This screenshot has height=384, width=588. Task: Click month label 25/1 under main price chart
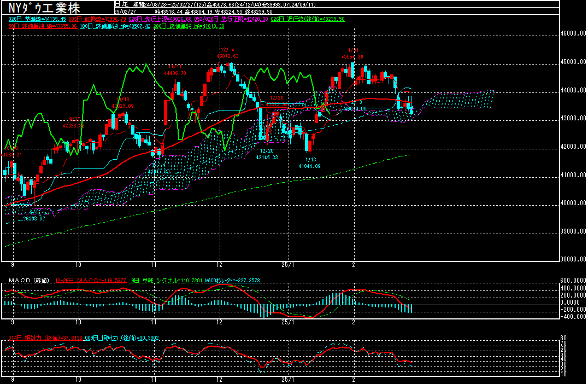[288, 265]
